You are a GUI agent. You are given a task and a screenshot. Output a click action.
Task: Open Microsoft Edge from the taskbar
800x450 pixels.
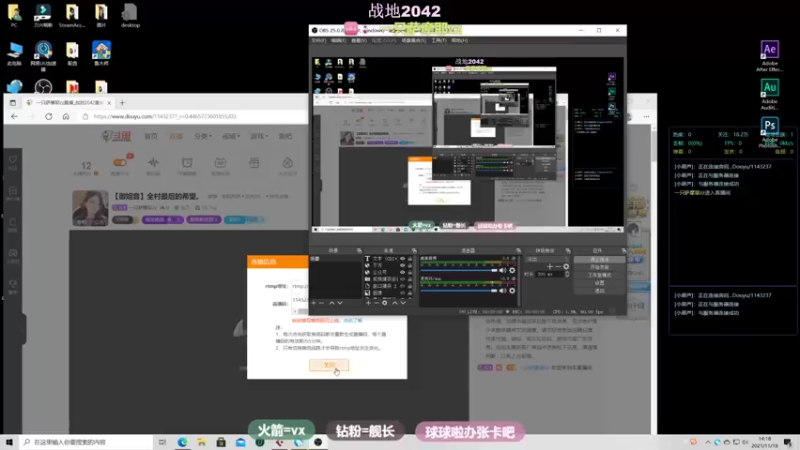[x=182, y=442]
